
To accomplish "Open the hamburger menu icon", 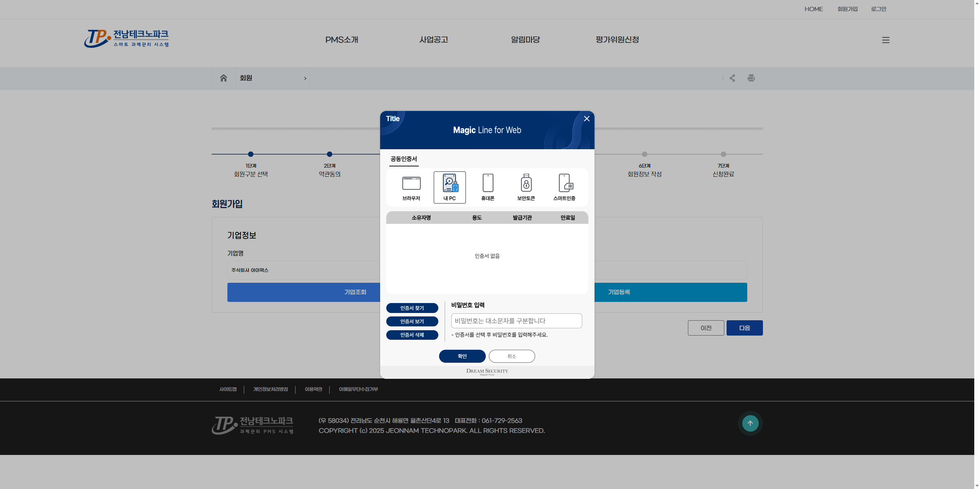I will click(x=886, y=40).
